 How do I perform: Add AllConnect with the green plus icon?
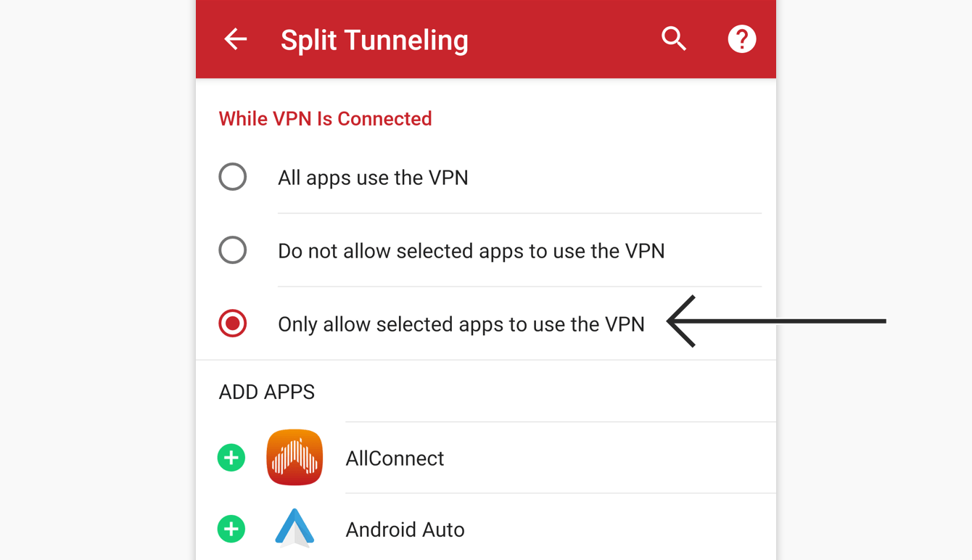tap(231, 458)
